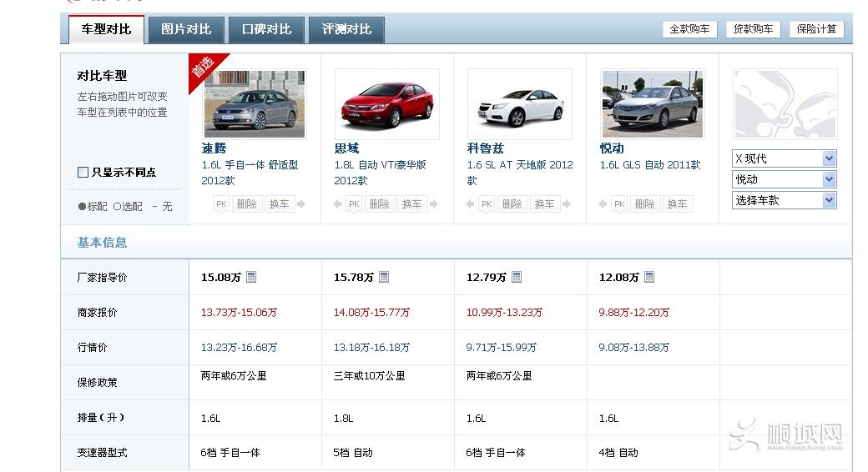Enable 只显示不同点 checkbox

click(x=83, y=173)
